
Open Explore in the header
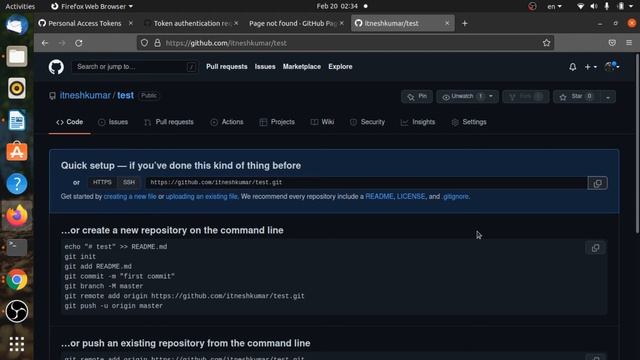tap(340, 67)
